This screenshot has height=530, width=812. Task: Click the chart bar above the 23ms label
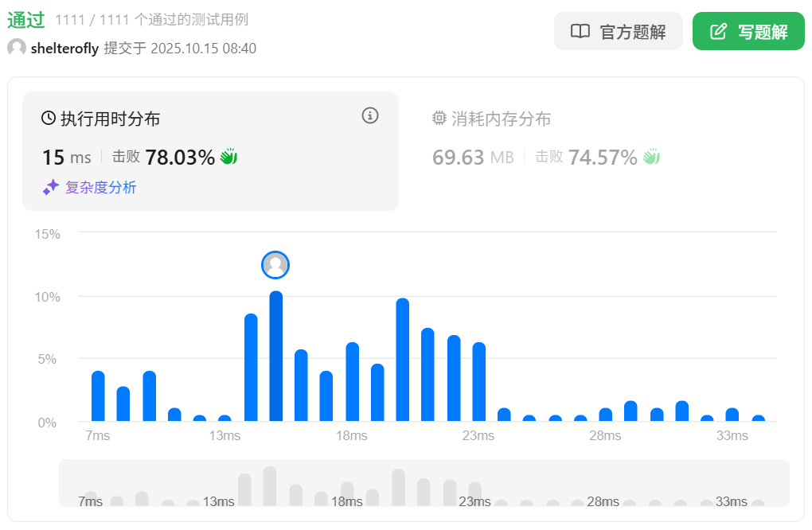point(478,382)
